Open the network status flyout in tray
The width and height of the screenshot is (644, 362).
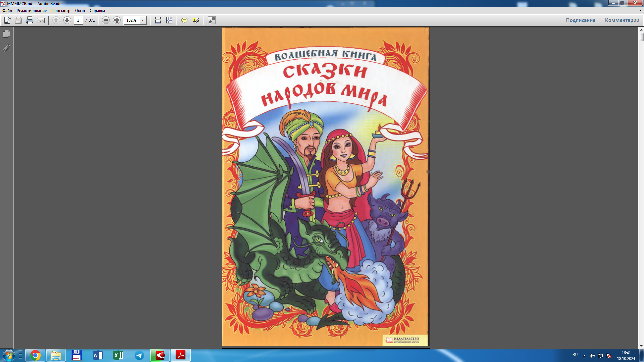tap(600, 356)
